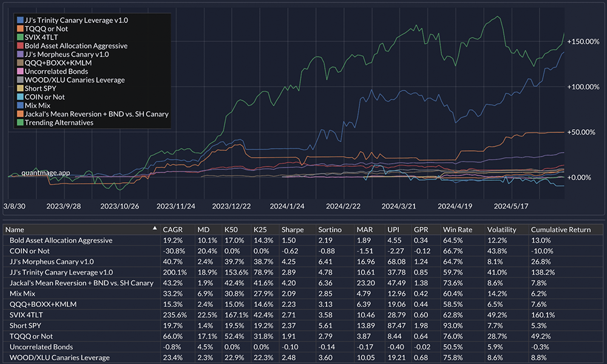Click COIN or Not CAGR -30.8%
This screenshot has width=607, height=364.
tap(174, 251)
